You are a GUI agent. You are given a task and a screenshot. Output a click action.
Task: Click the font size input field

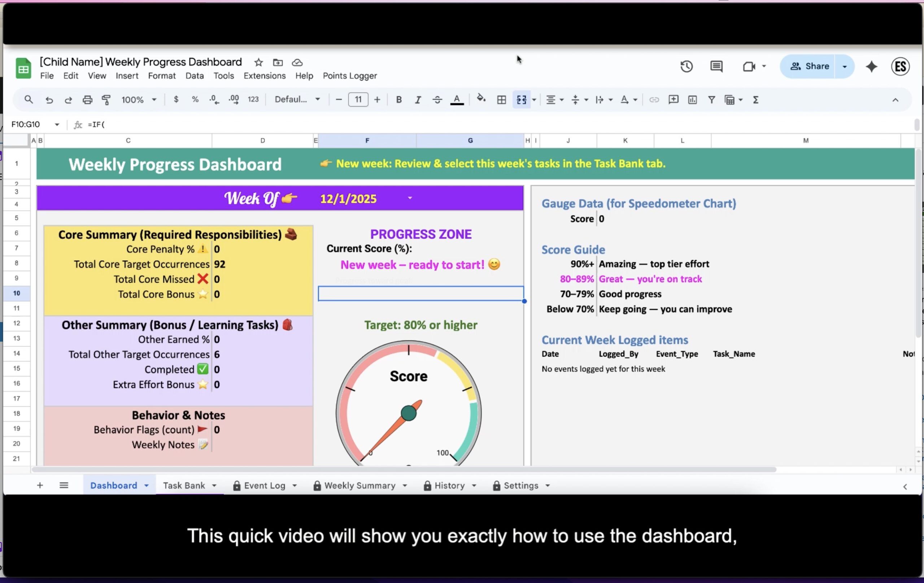pyautogui.click(x=358, y=100)
